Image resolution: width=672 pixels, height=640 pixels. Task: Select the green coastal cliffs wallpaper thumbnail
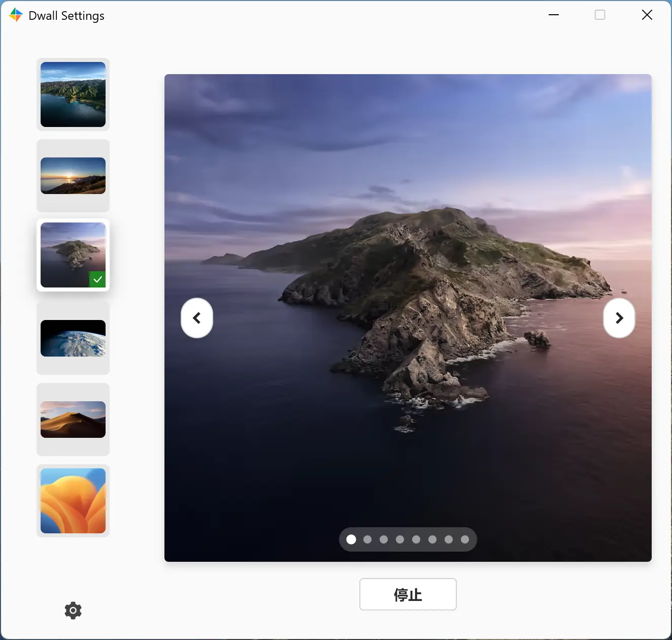tap(73, 94)
